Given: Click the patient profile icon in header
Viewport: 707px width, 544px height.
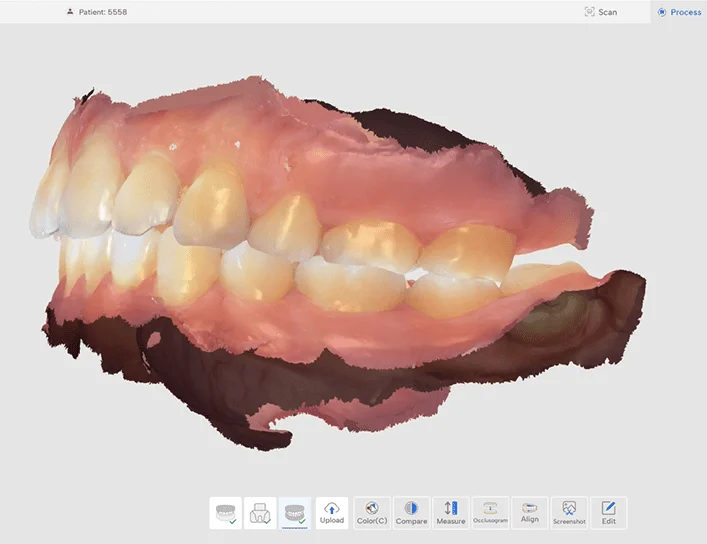Looking at the screenshot, I should (x=69, y=12).
